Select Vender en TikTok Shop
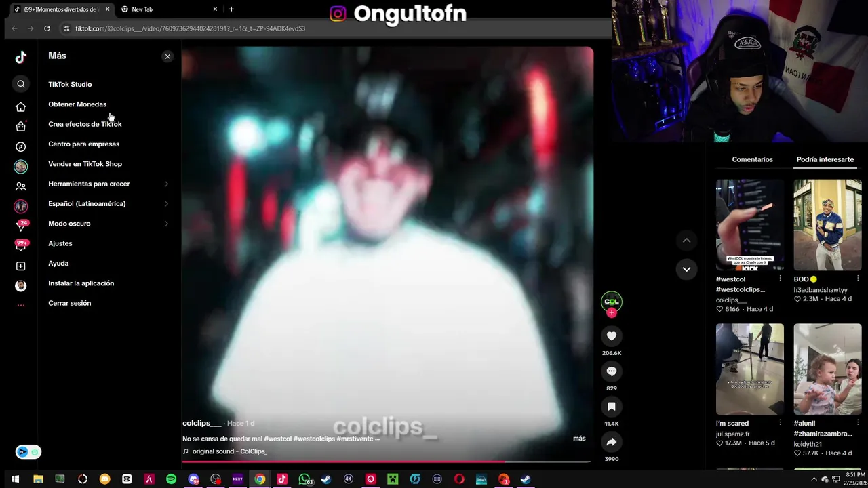 click(85, 164)
